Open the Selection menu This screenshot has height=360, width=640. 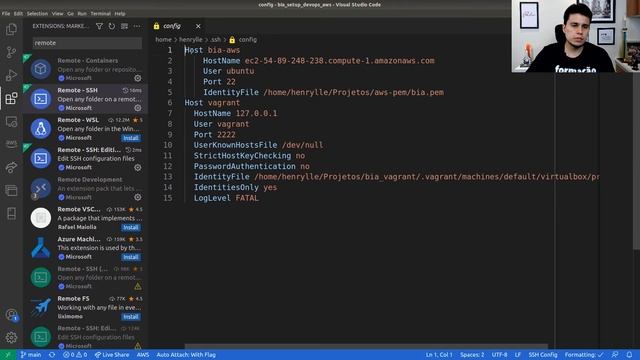point(37,13)
